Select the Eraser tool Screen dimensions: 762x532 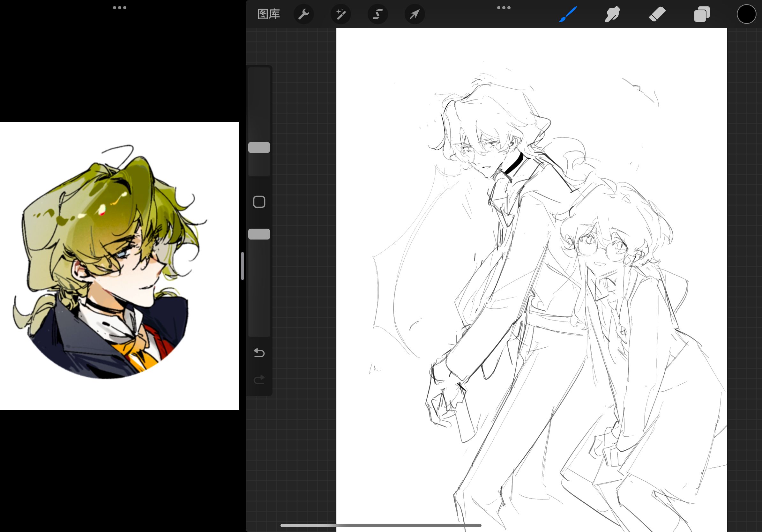(x=657, y=14)
